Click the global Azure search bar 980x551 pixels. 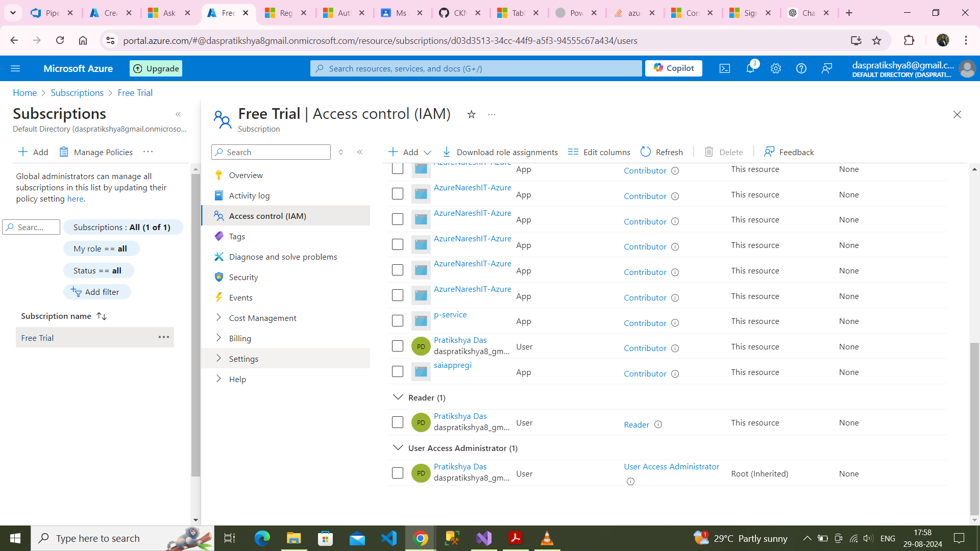click(x=476, y=68)
